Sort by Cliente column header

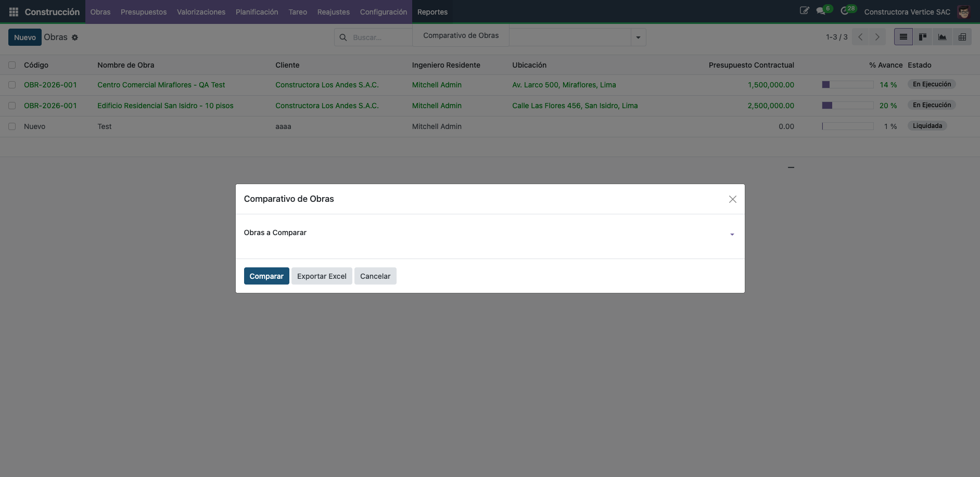[x=287, y=65]
